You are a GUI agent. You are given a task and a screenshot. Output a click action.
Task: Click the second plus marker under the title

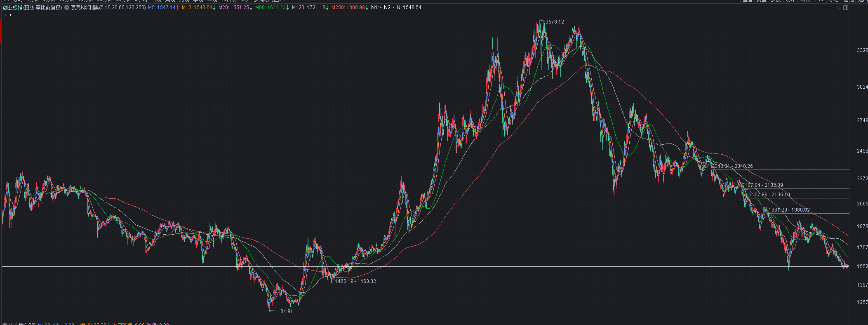[10, 15]
